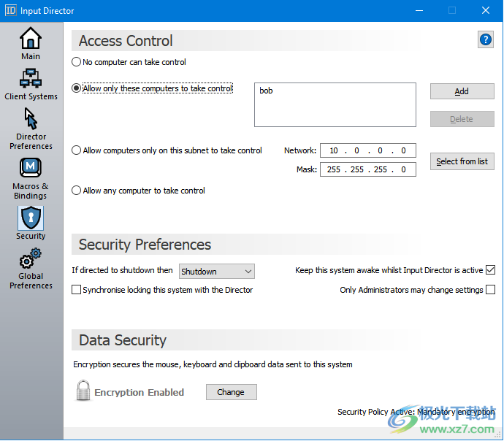This screenshot has height=441, width=504.
Task: Open the Shutdown action dropdown
Action: click(x=217, y=272)
